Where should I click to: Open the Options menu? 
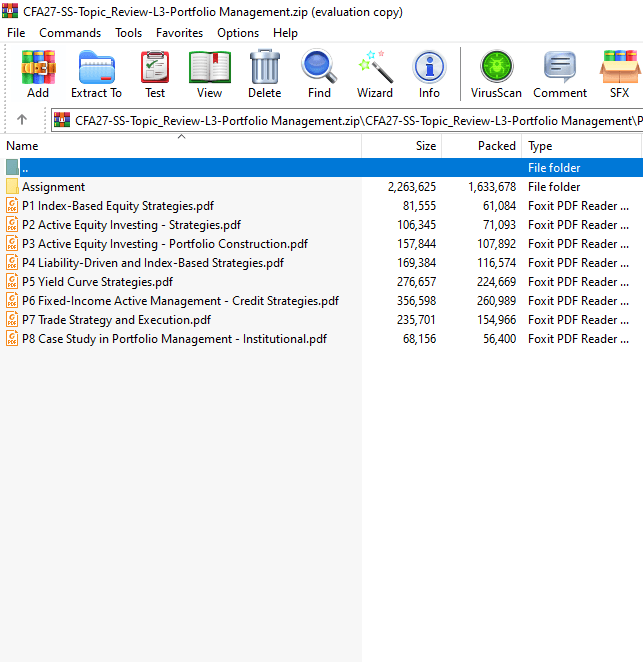[x=238, y=33]
